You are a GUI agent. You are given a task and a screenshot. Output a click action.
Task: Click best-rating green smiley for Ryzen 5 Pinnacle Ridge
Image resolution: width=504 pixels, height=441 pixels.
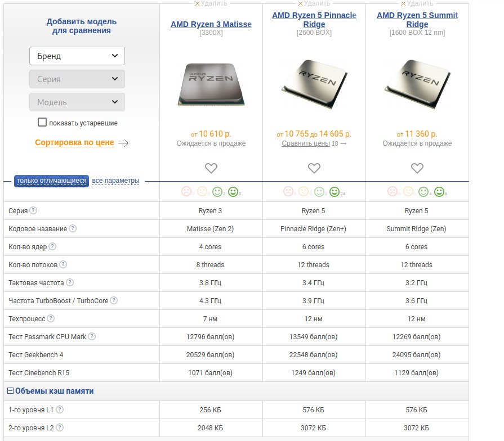coord(334,192)
